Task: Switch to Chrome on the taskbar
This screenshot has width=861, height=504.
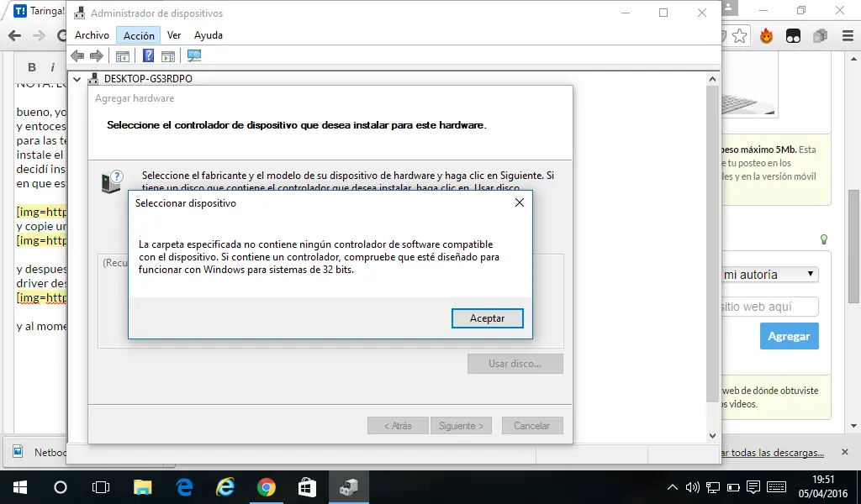Action: pos(267,487)
